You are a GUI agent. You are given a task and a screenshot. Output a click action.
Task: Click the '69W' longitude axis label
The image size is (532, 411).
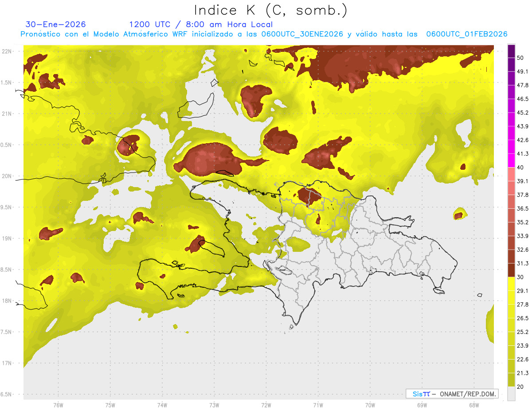click(x=422, y=405)
